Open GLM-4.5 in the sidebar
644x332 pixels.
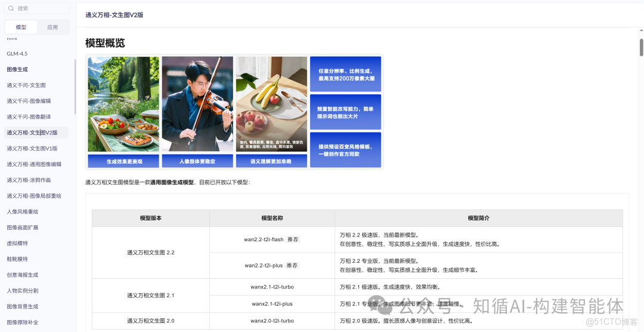coord(17,54)
